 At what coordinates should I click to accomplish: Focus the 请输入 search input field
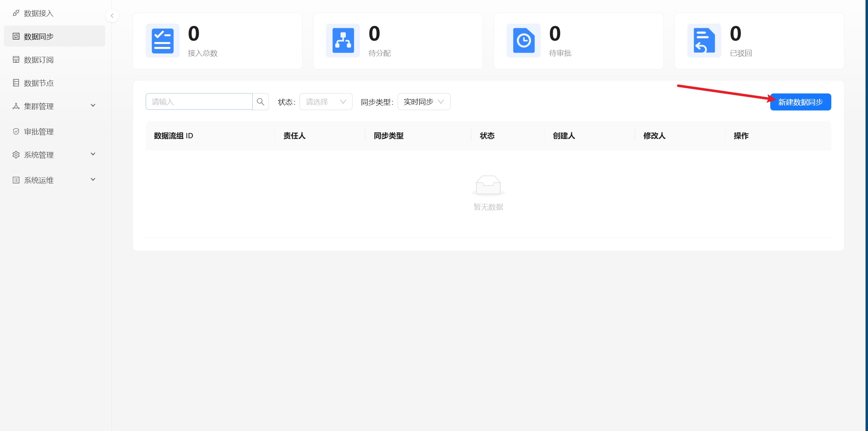pos(199,102)
